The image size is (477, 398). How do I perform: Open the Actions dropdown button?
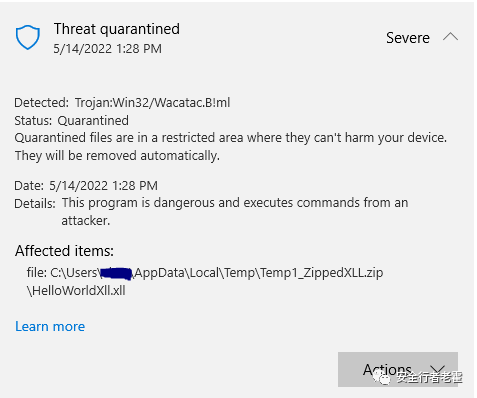[x=398, y=369]
